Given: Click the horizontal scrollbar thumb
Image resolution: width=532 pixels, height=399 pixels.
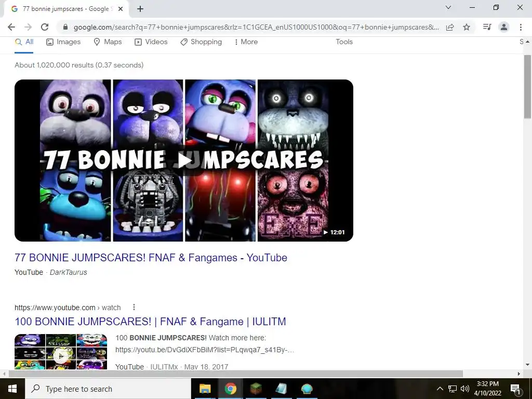Looking at the screenshot, I should tap(236, 374).
